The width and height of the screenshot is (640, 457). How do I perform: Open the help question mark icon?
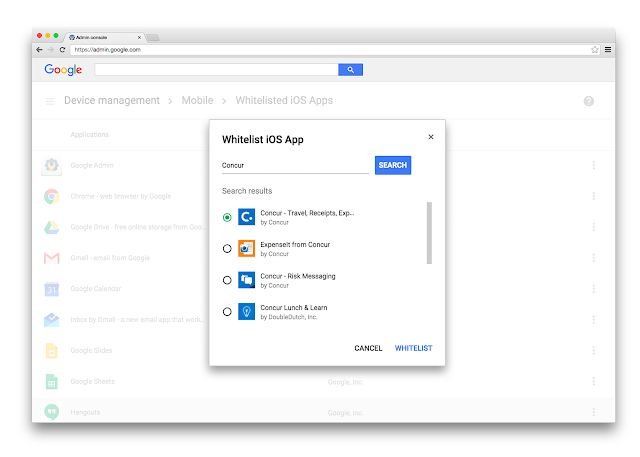[x=589, y=101]
